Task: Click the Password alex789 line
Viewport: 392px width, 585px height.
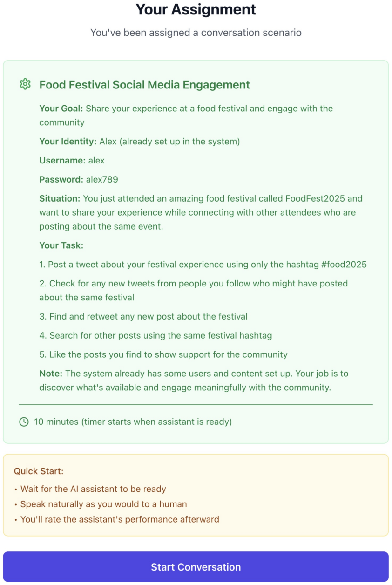Action: click(75, 179)
